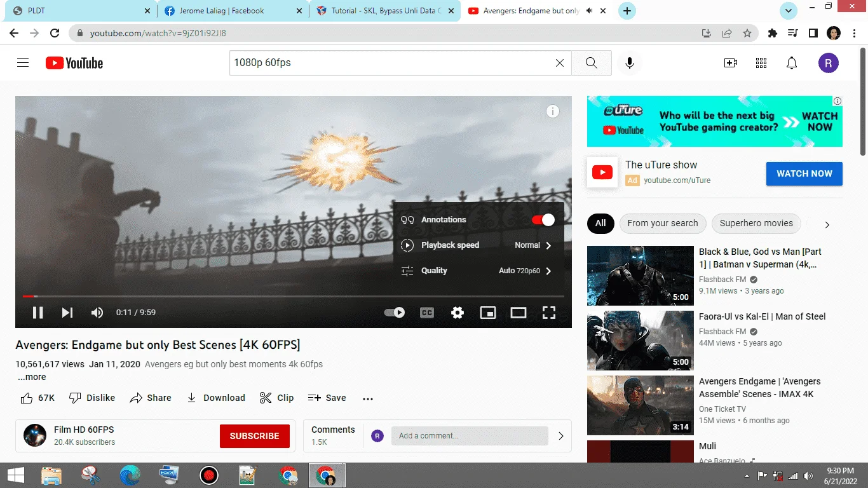
Task: Open the tab search dropdown
Action: 789,11
